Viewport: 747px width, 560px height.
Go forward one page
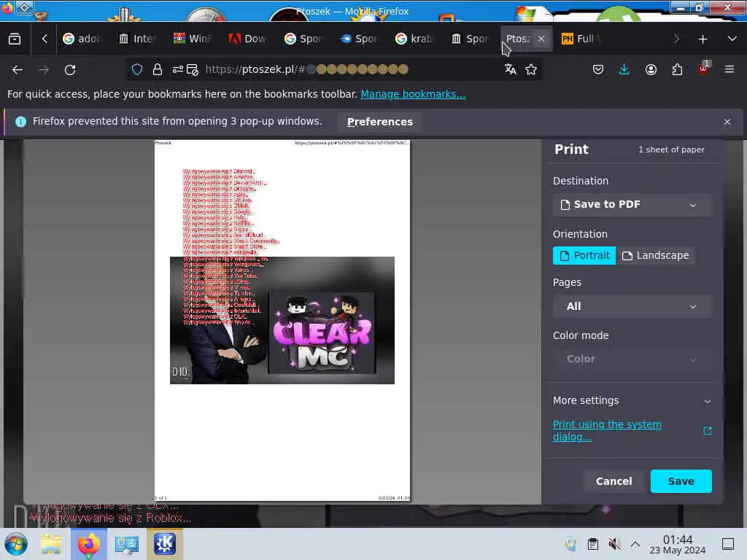[x=44, y=69]
